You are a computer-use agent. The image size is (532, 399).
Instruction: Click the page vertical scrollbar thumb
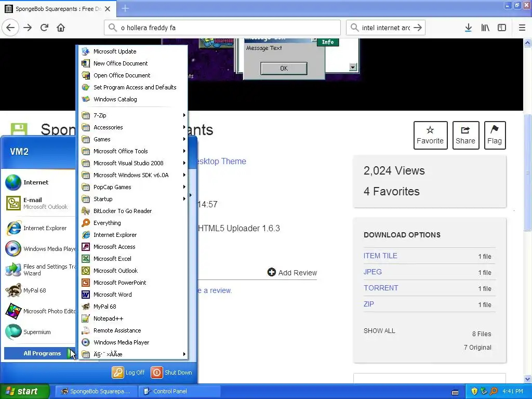pos(528,173)
